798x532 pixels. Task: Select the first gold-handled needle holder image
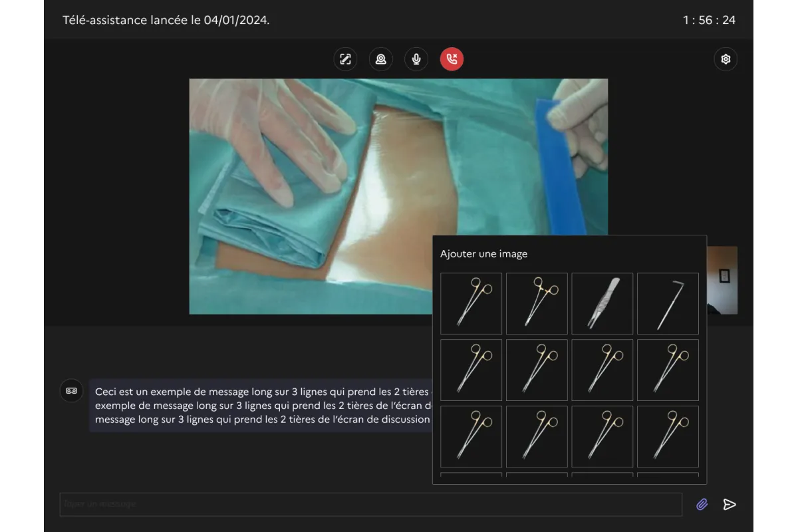click(x=471, y=303)
